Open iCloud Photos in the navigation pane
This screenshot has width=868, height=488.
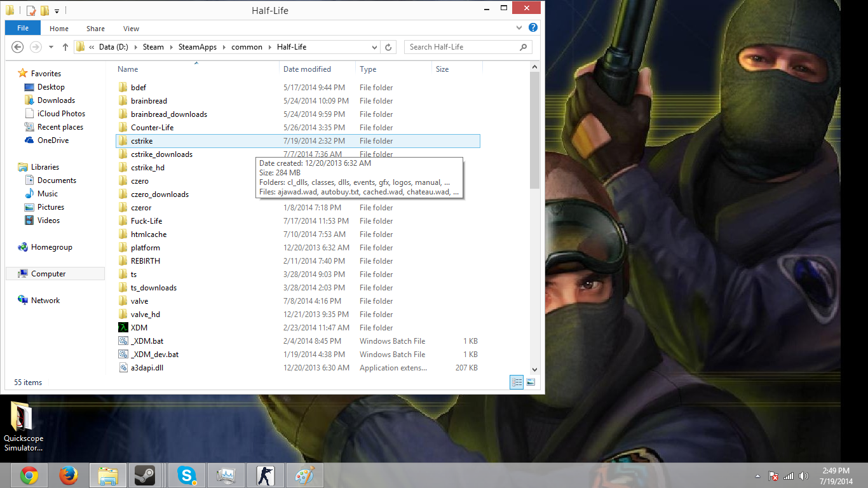coord(61,114)
